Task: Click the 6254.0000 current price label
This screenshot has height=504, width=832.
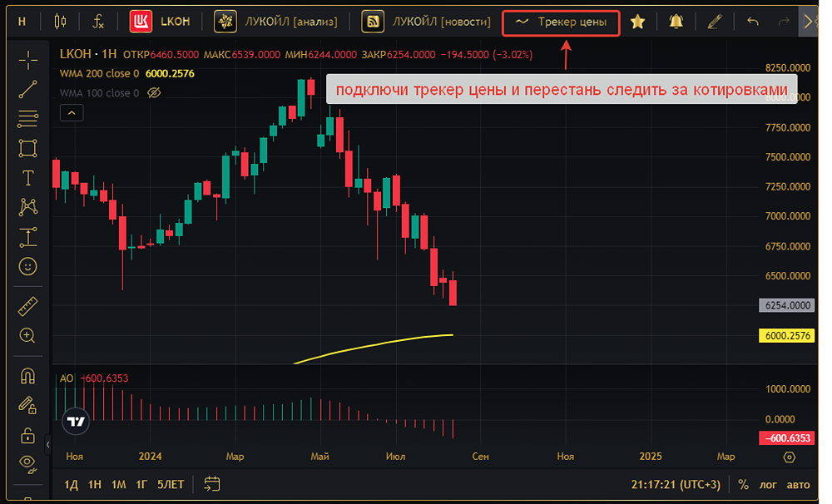Action: (786, 305)
